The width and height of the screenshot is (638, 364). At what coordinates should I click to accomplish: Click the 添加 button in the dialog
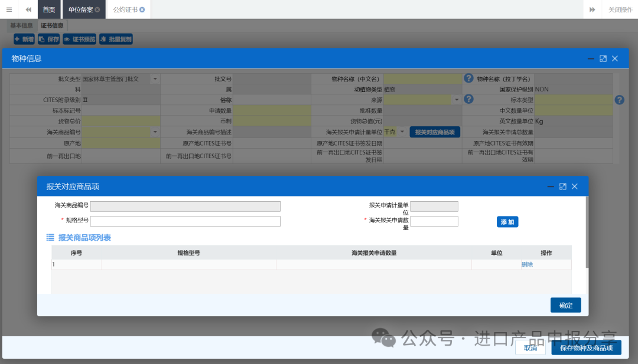point(507,221)
